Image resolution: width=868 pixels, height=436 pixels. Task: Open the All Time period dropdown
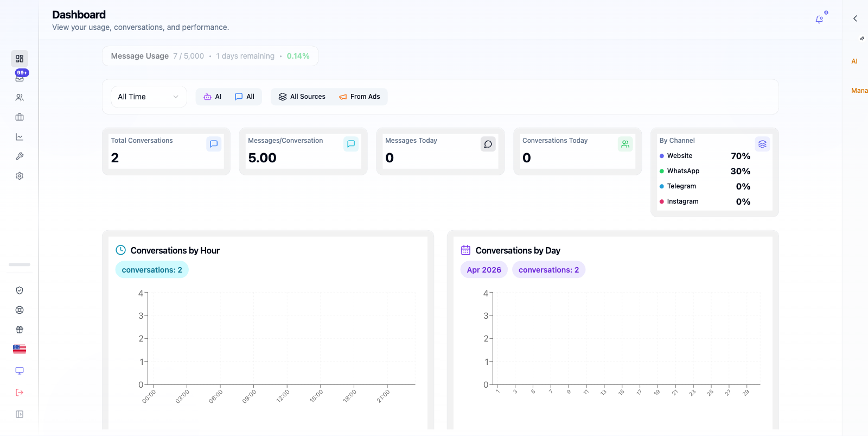click(149, 97)
